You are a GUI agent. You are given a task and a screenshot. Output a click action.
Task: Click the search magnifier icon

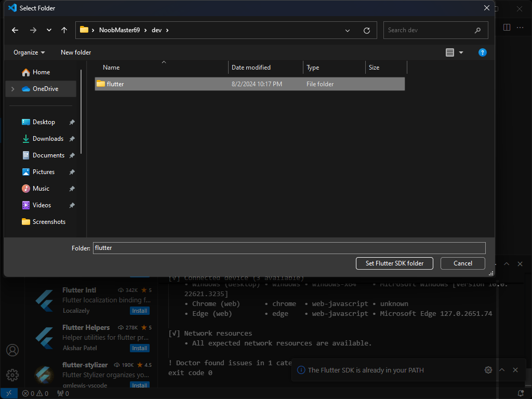pyautogui.click(x=478, y=30)
